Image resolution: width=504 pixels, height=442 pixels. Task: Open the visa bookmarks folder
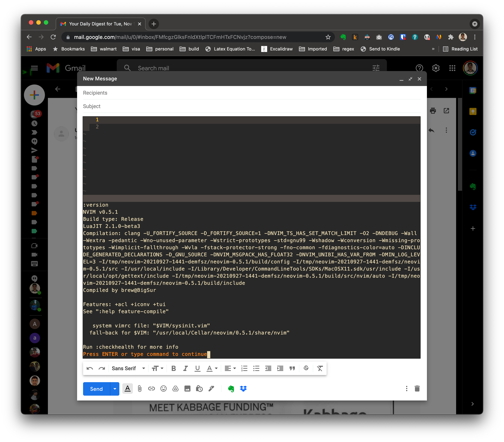[131, 49]
